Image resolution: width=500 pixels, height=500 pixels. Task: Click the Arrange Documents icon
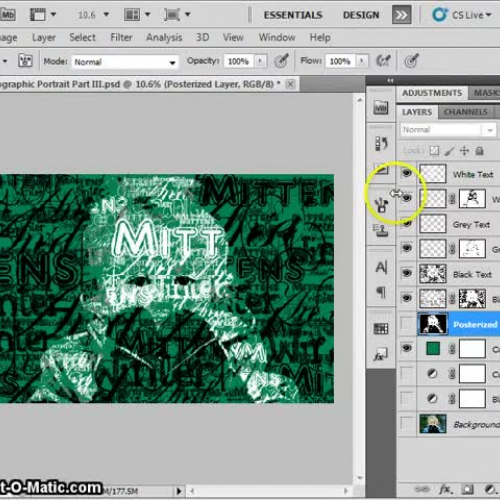132,15
